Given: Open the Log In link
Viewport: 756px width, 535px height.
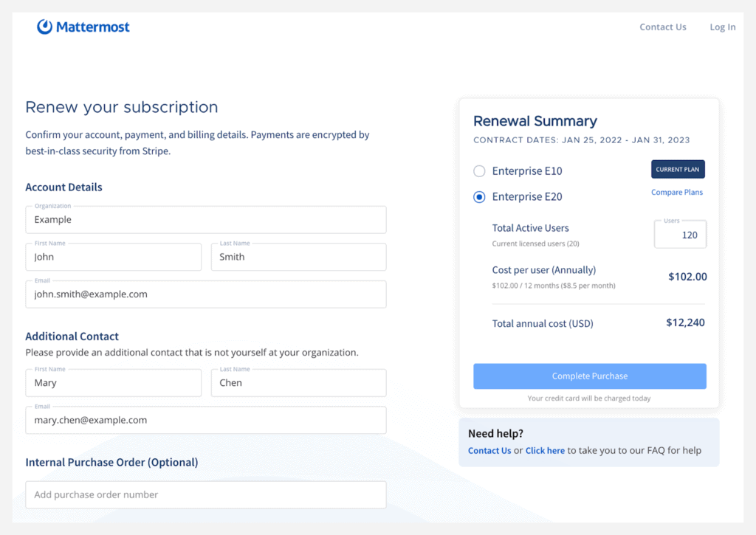Looking at the screenshot, I should [722, 27].
